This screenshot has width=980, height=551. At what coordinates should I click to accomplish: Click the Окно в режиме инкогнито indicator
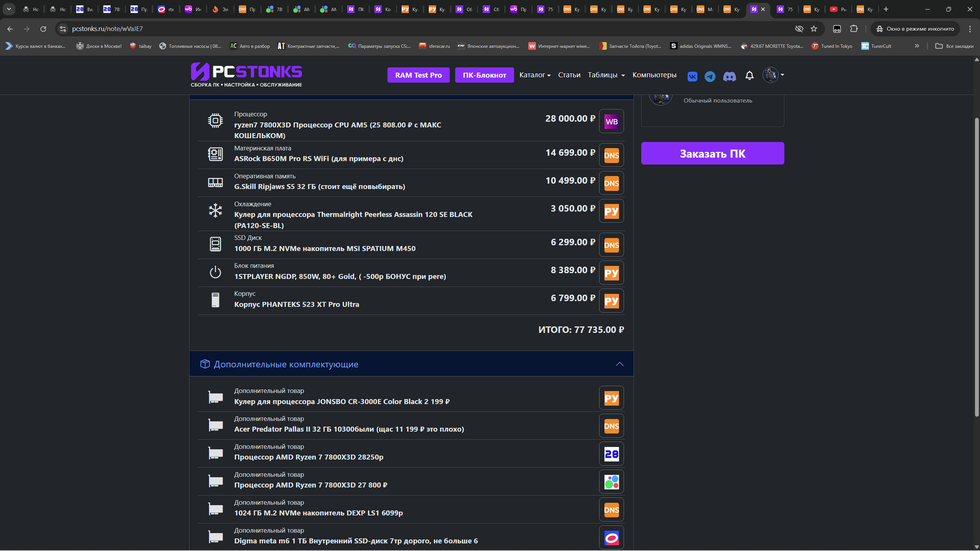click(915, 29)
